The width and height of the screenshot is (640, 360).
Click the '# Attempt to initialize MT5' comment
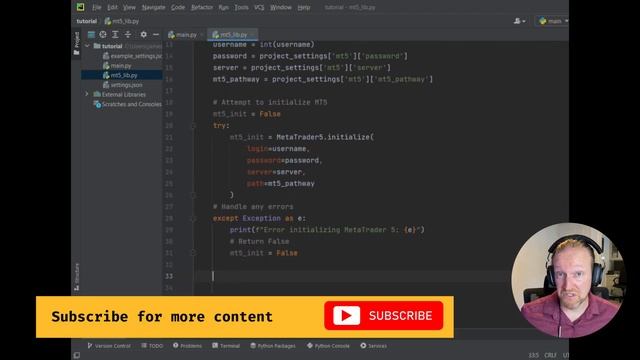[270, 102]
